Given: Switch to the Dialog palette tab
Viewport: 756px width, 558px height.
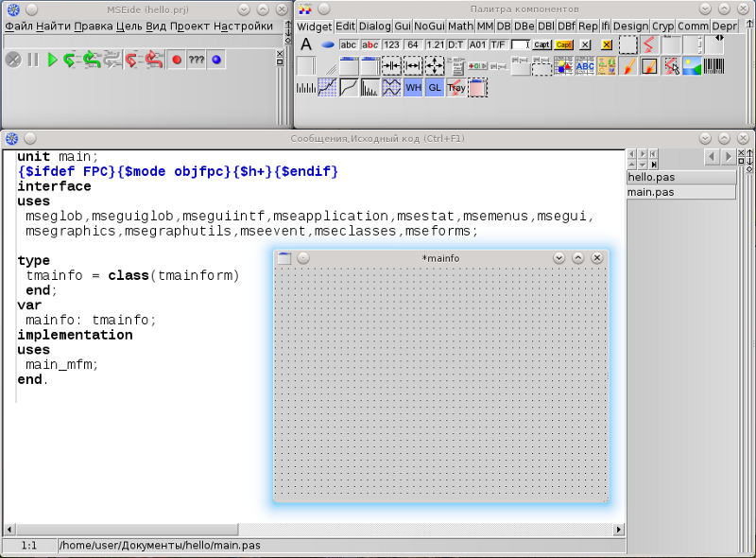Looking at the screenshot, I should coord(375,26).
